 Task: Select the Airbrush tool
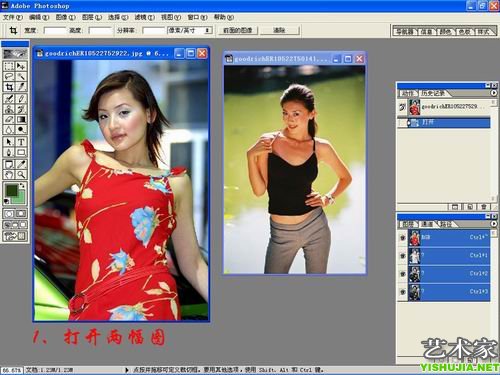tap(9, 98)
